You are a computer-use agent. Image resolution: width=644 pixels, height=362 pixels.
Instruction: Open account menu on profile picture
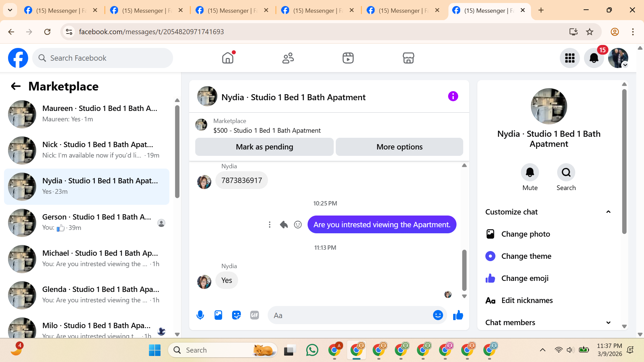(618, 58)
